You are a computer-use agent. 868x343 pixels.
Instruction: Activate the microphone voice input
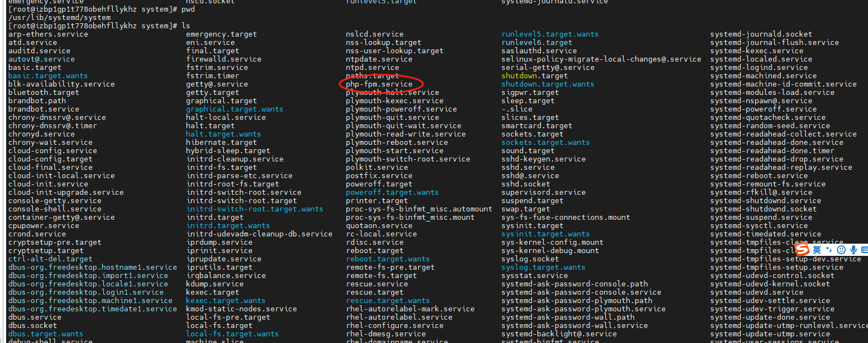pyautogui.click(x=852, y=250)
